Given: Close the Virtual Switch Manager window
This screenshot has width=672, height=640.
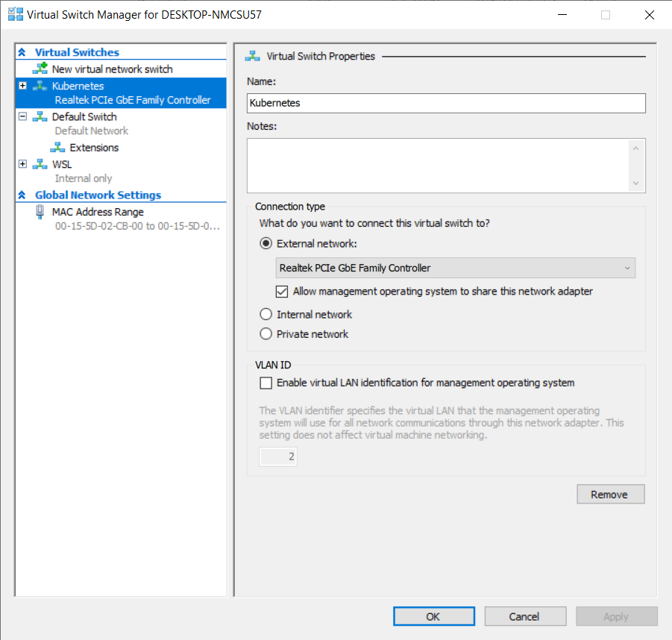Looking at the screenshot, I should pyautogui.click(x=650, y=15).
